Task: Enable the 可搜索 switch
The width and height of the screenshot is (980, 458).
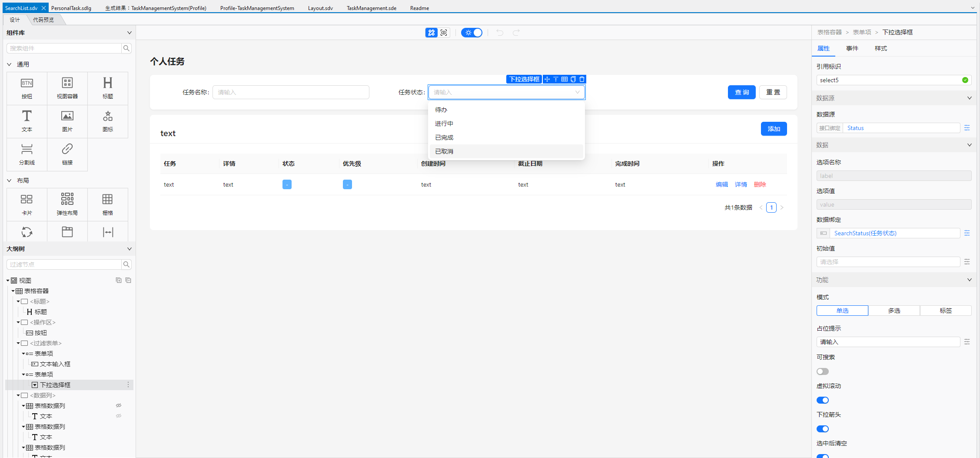Action: (822, 371)
